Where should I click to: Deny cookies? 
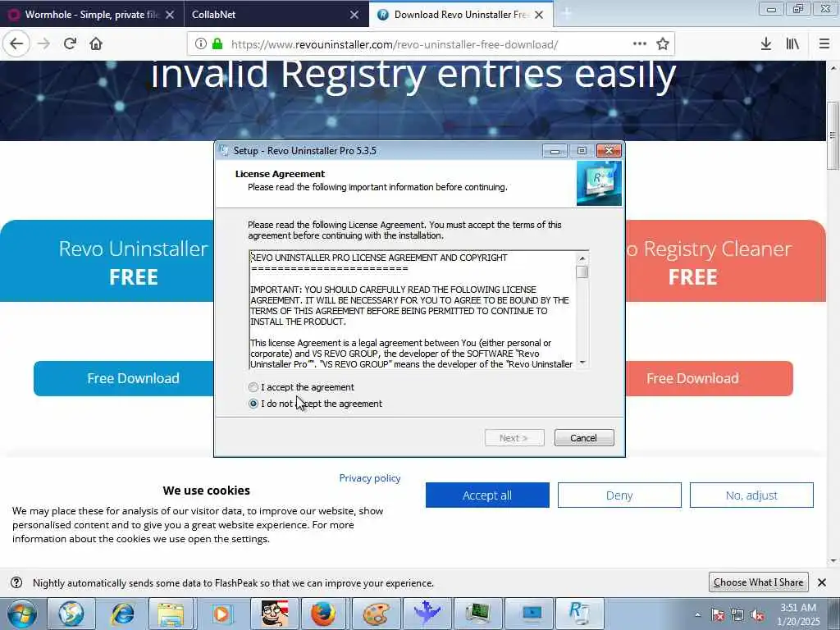point(619,495)
